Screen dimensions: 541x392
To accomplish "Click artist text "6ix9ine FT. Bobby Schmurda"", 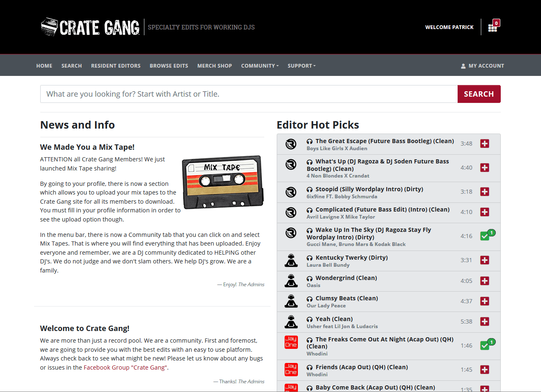I will [x=342, y=197].
